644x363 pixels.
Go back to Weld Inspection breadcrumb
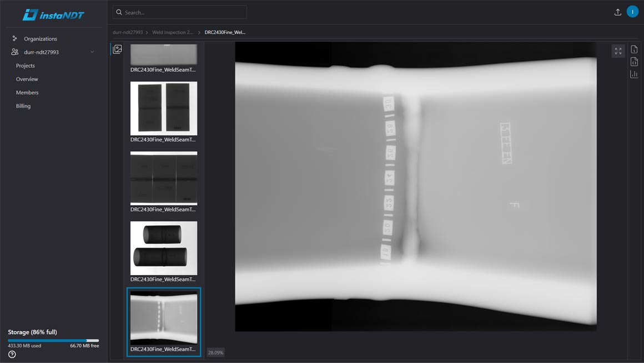click(x=173, y=32)
